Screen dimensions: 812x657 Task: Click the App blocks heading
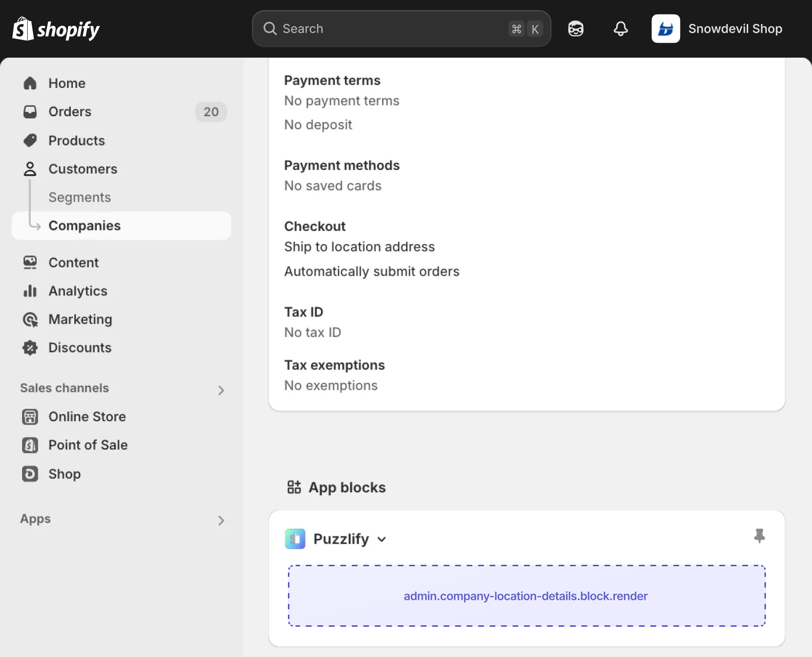click(347, 487)
